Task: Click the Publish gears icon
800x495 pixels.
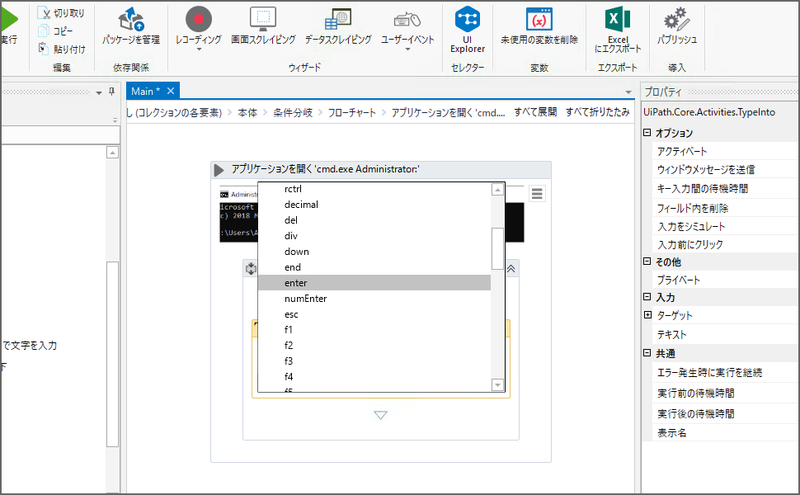Action: pyautogui.click(x=677, y=19)
